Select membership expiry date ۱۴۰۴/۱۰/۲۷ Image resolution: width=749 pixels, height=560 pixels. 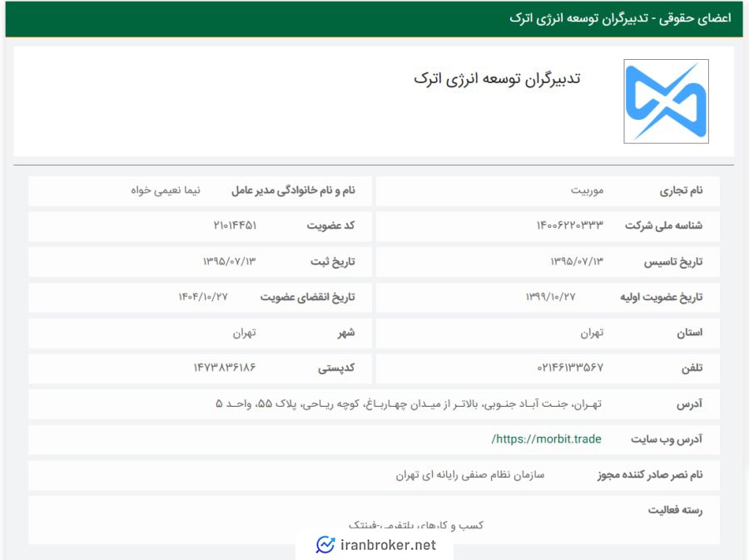click(204, 297)
